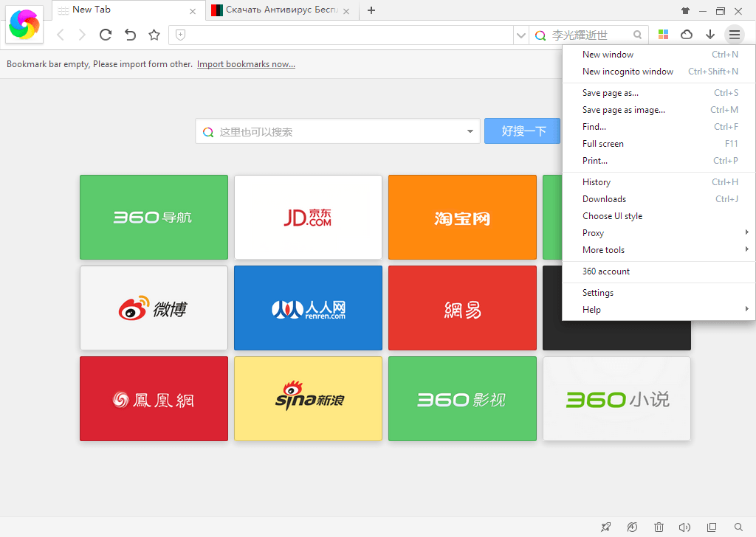Close the hamburger main menu button
This screenshot has width=756, height=537.
[x=735, y=34]
